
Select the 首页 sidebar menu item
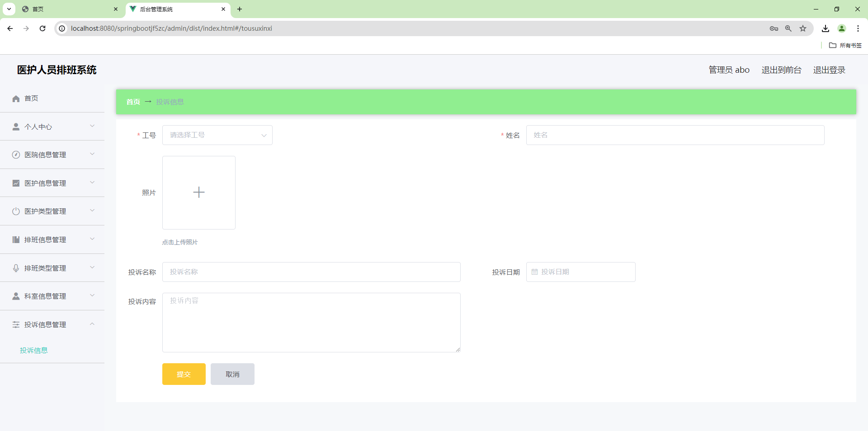[x=52, y=98]
